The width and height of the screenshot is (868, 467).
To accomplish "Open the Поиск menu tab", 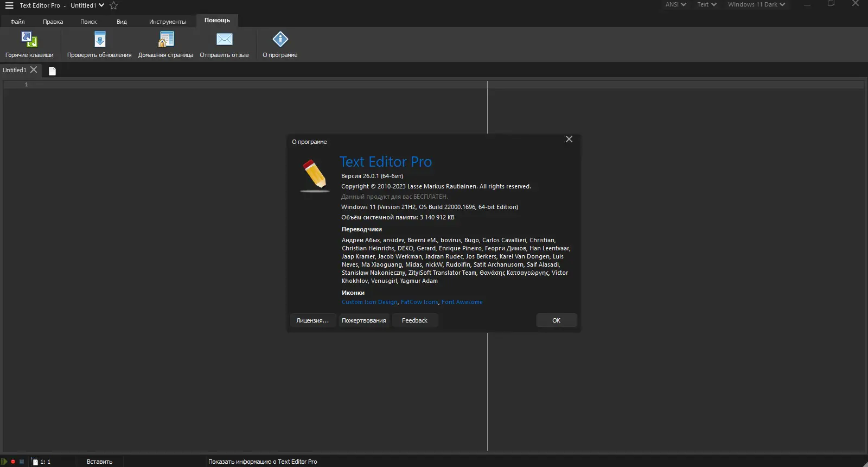I will [x=88, y=22].
